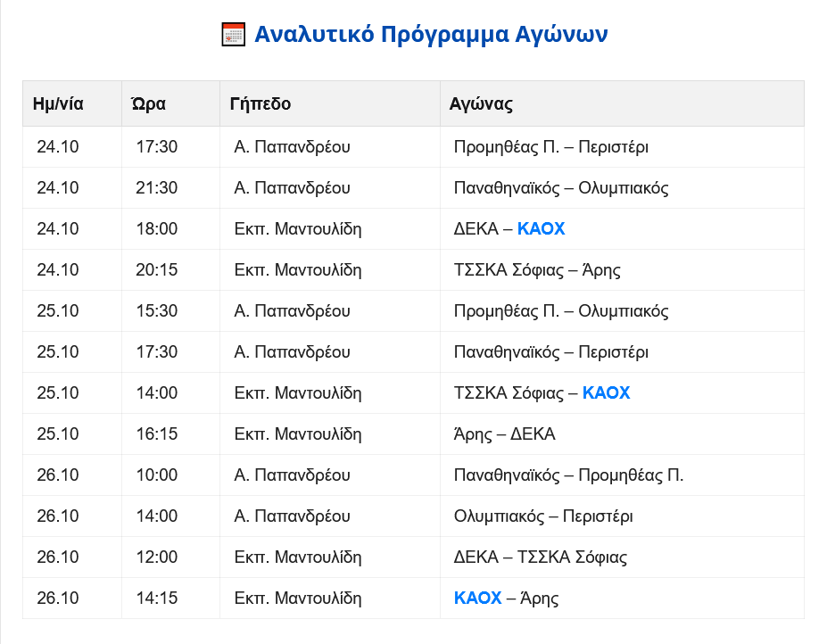Click the Αγώνας column header
Image resolution: width=827 pixels, height=644 pixels.
point(481,103)
